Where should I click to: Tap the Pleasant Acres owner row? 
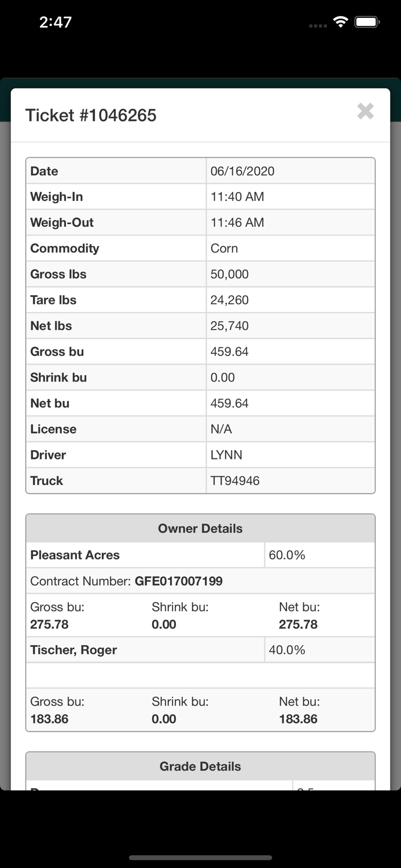[75, 555]
